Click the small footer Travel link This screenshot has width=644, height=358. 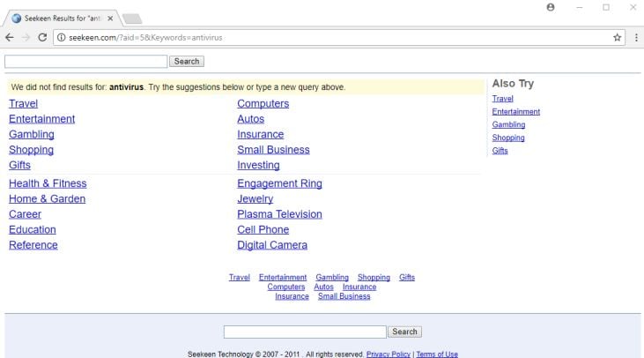point(240,278)
